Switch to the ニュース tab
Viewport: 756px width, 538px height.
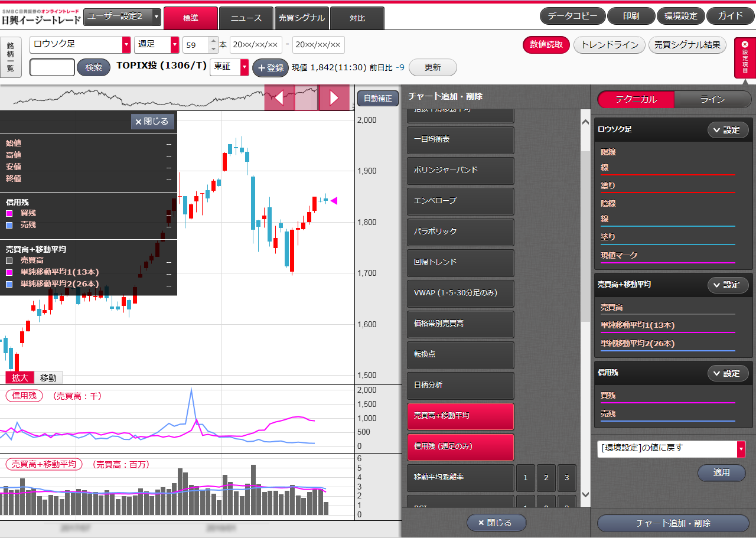click(246, 18)
